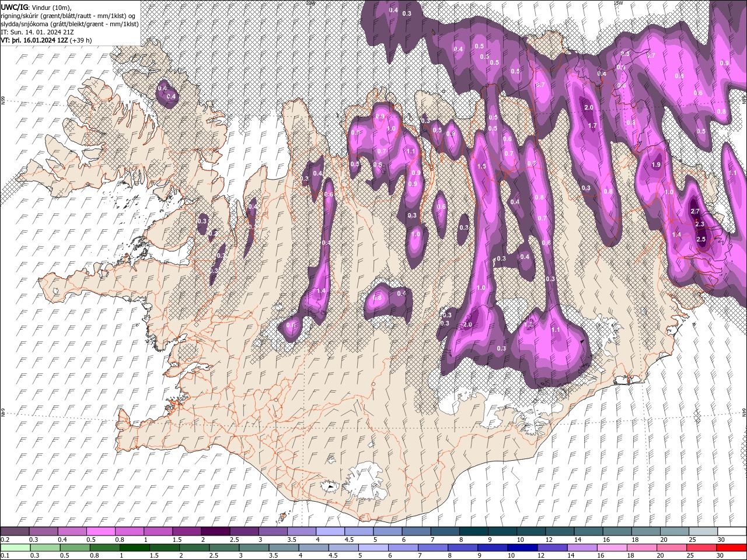Click the 'Vindur (10m)' heading text

[x=51, y=7]
